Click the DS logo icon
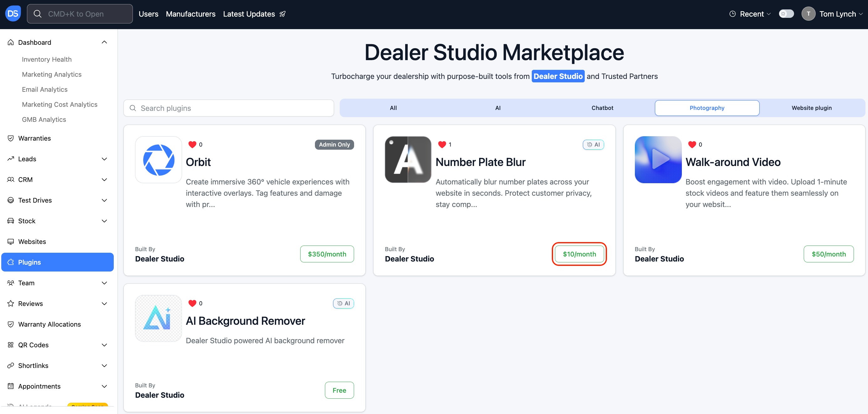 coord(13,14)
